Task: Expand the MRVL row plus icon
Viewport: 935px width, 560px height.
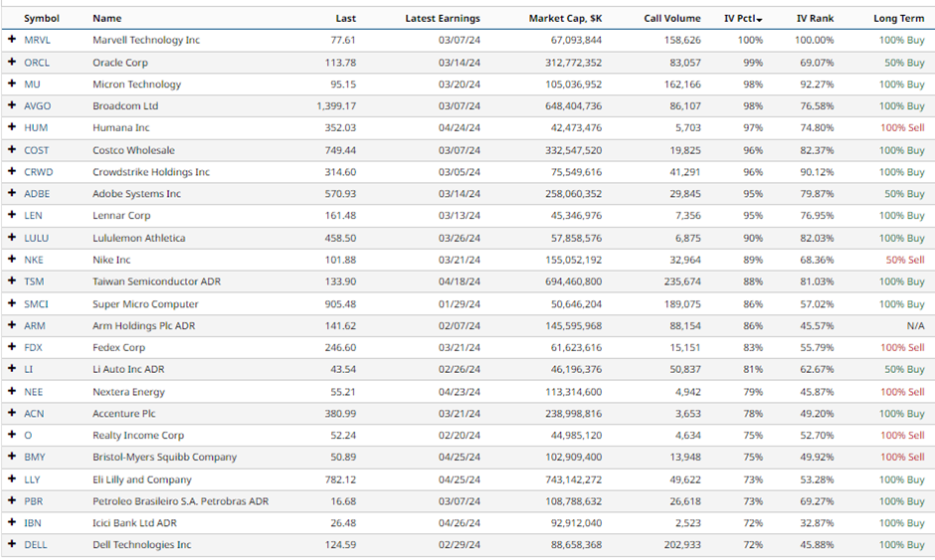Action: pos(12,40)
